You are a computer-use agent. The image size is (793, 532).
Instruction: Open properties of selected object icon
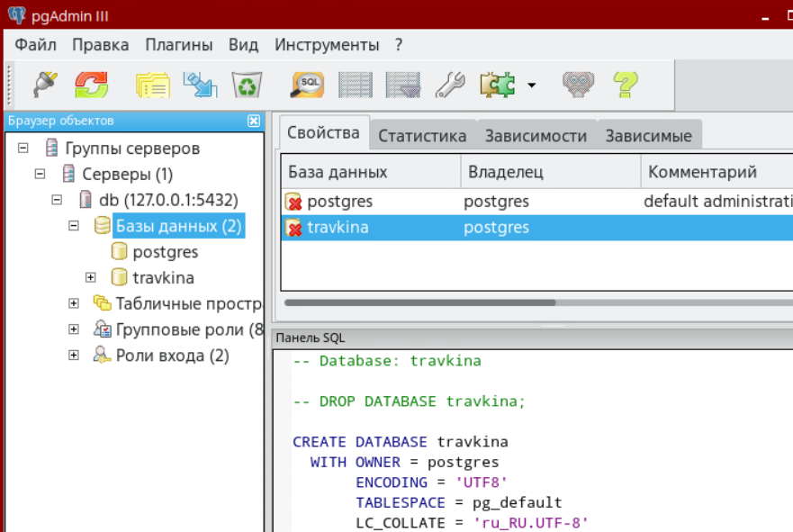pyautogui.click(x=153, y=85)
